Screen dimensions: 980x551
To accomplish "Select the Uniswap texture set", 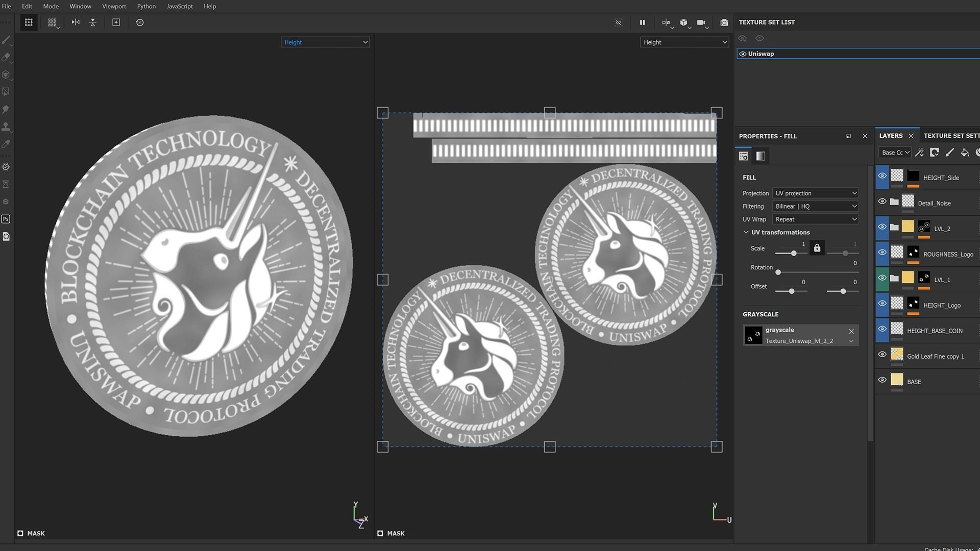I will [x=761, y=54].
